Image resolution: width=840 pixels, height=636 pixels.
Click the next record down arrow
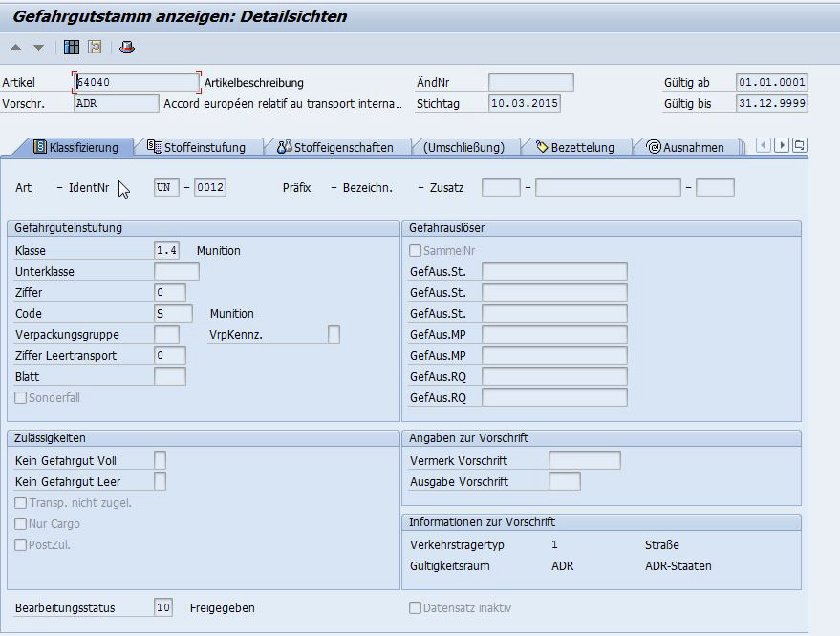point(38,47)
